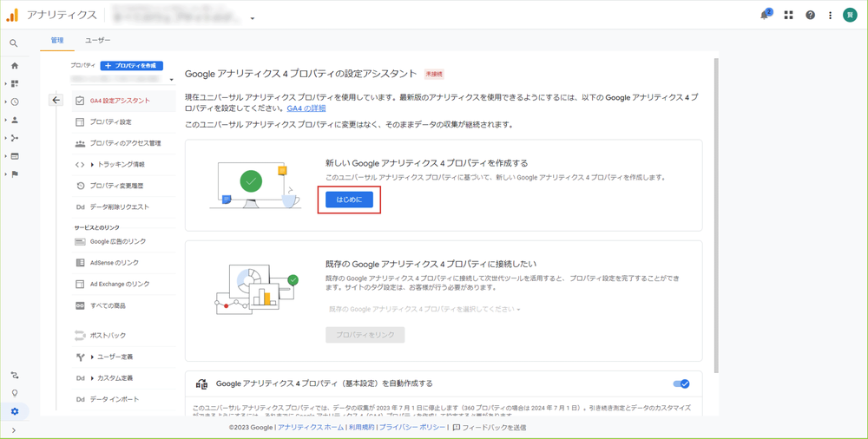The height and width of the screenshot is (439, 868).
Task: Open the search icon in left sidebar
Action: [14, 43]
